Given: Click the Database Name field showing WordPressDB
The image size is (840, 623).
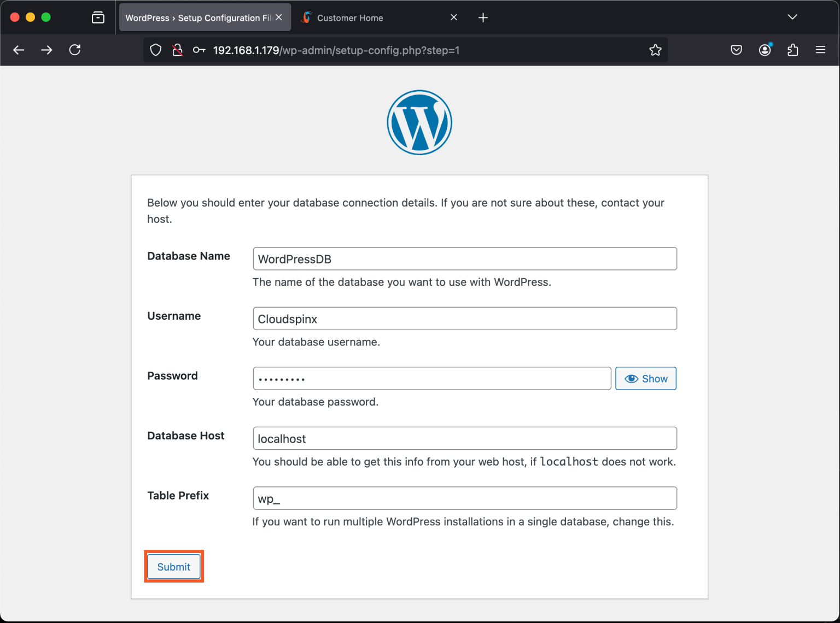Looking at the screenshot, I should pyautogui.click(x=464, y=258).
